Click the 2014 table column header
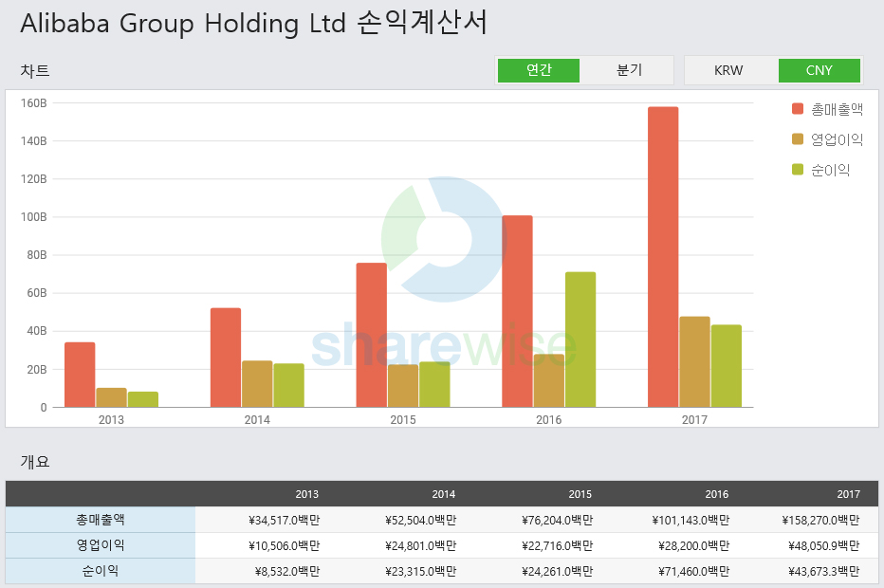 tap(444, 494)
